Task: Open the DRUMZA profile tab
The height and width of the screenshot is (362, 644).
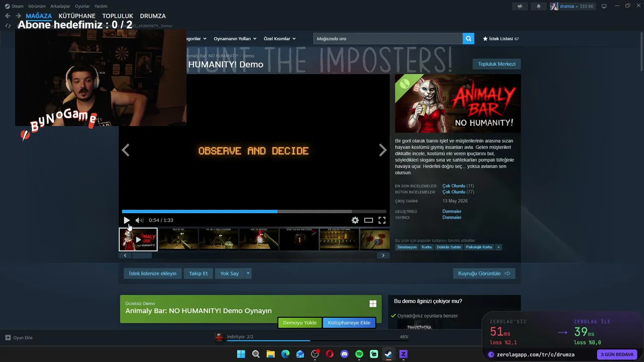Action: [x=153, y=16]
